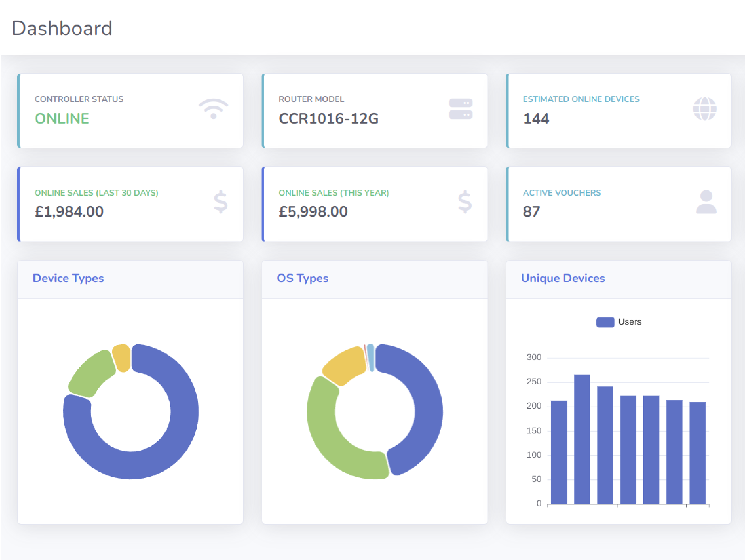Click the last bar in Unique Devices chart
The height and width of the screenshot is (560, 745).
(x=698, y=453)
